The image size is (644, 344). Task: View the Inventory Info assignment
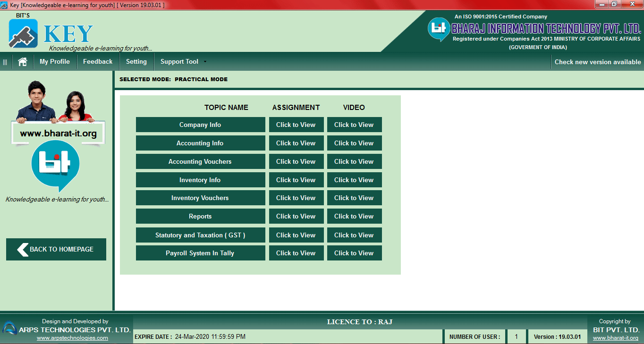tap(297, 180)
